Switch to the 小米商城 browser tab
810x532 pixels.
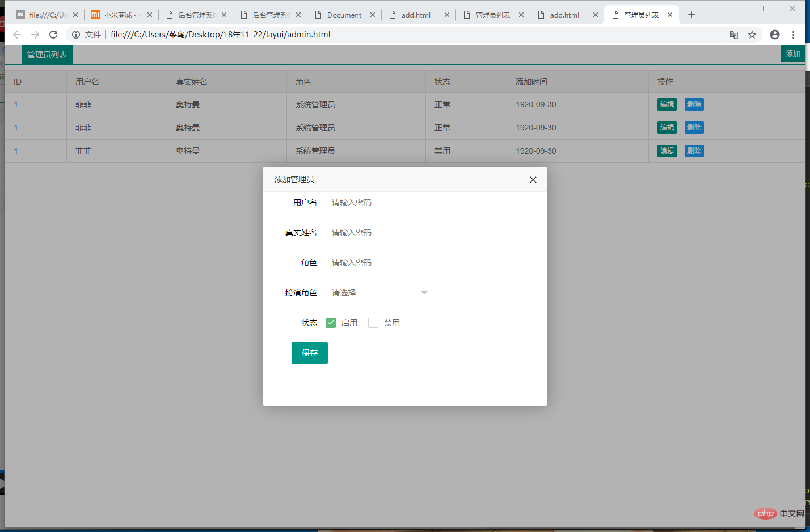[x=121, y=15]
